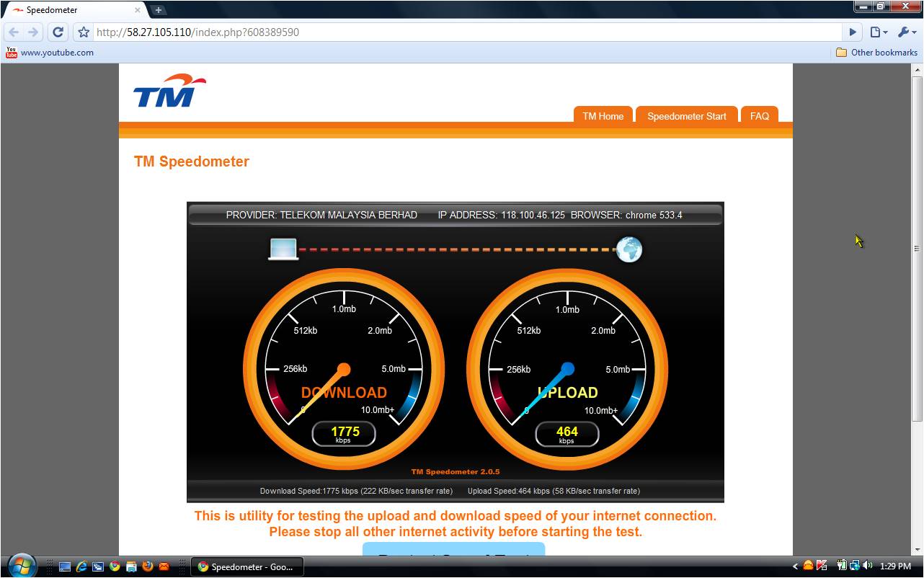Open the Windows Start menu

21,564
